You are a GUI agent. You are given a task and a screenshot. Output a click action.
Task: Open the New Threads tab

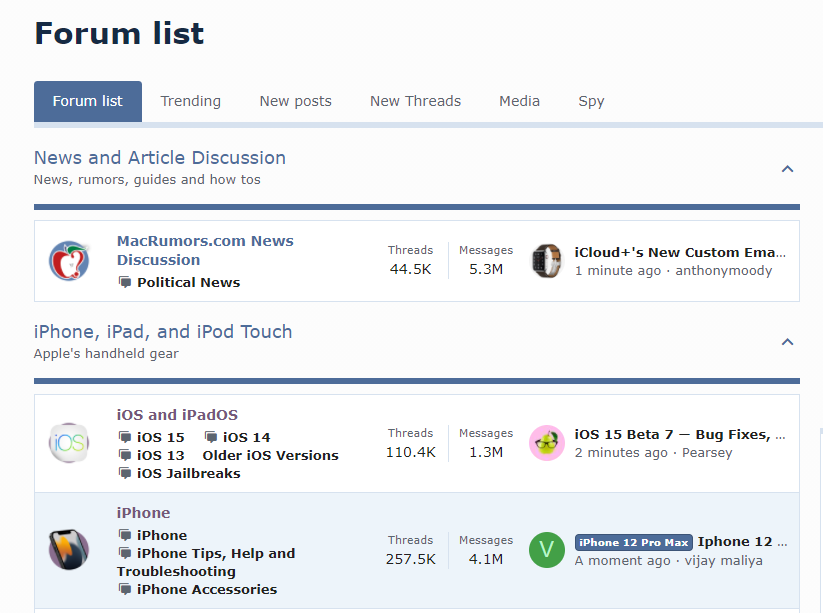click(x=415, y=101)
